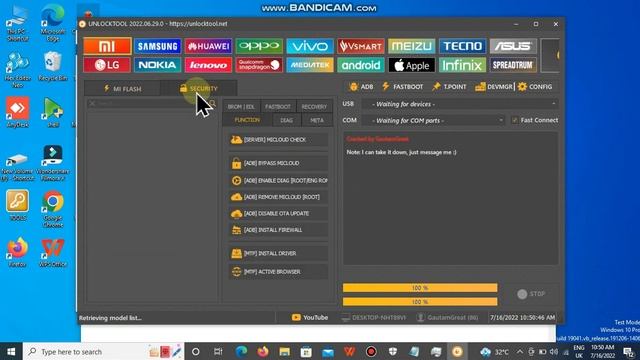640x360 pixels.
Task: Select the Asus brand logo
Action: (513, 46)
